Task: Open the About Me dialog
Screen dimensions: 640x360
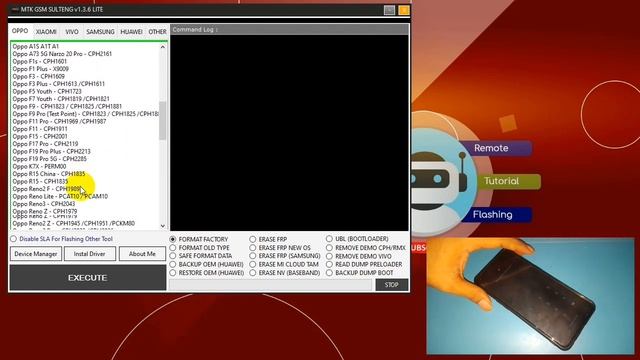Action: (x=142, y=254)
